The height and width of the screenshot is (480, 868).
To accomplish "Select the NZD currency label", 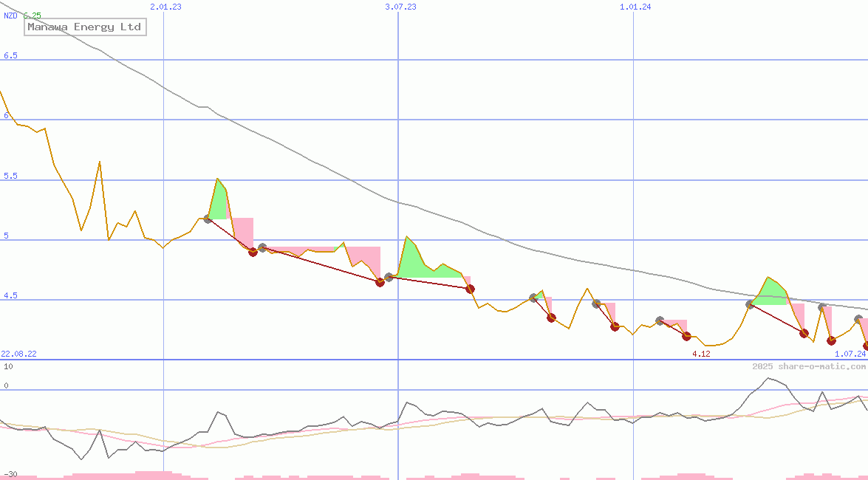I will 10,16.
